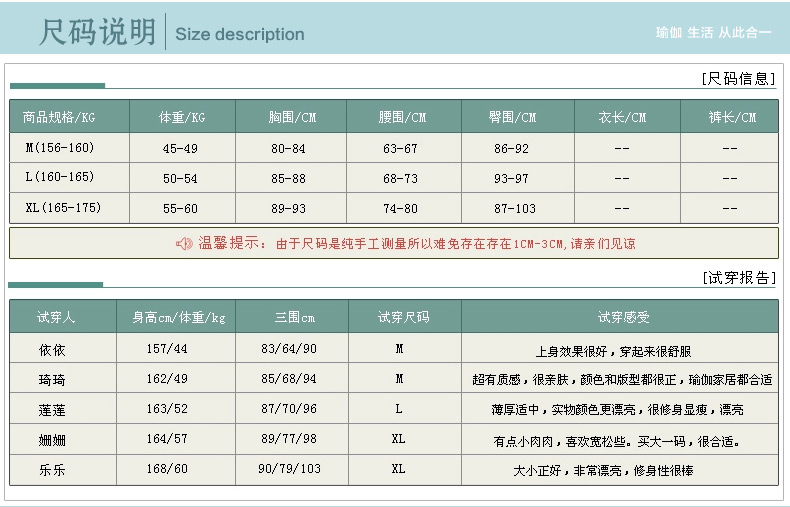This screenshot has width=790, height=507.
Task: Click the 试穿人 column header
Action: (x=56, y=317)
